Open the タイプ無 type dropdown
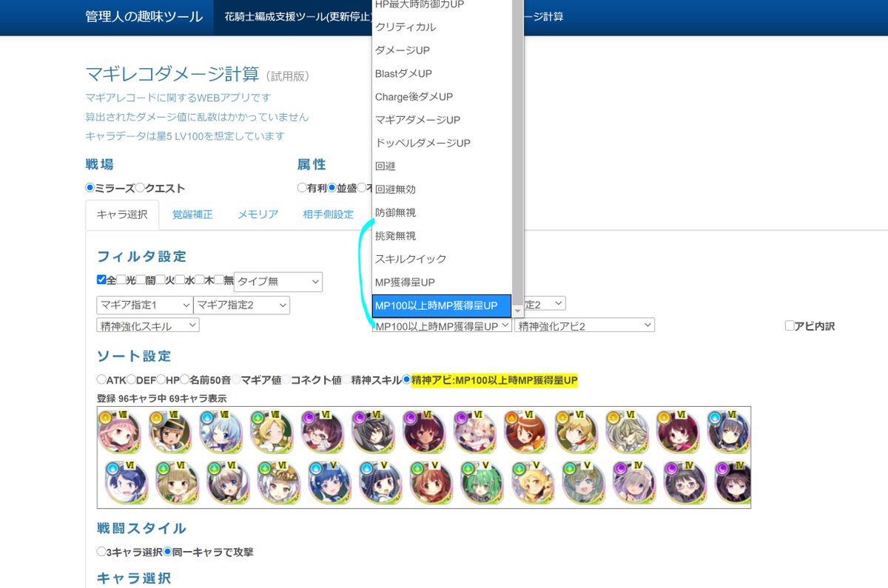The image size is (888, 588). [x=277, y=281]
